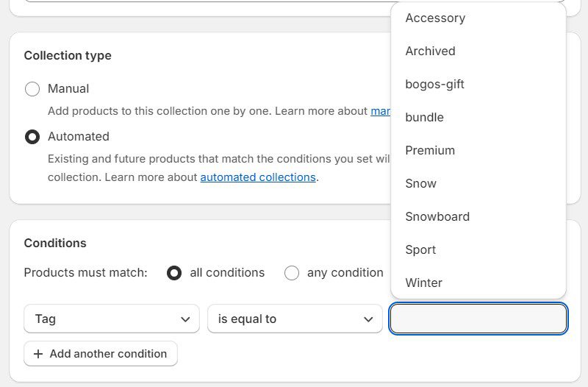
Task: Choose the all conditions radio option
Action: coord(174,273)
